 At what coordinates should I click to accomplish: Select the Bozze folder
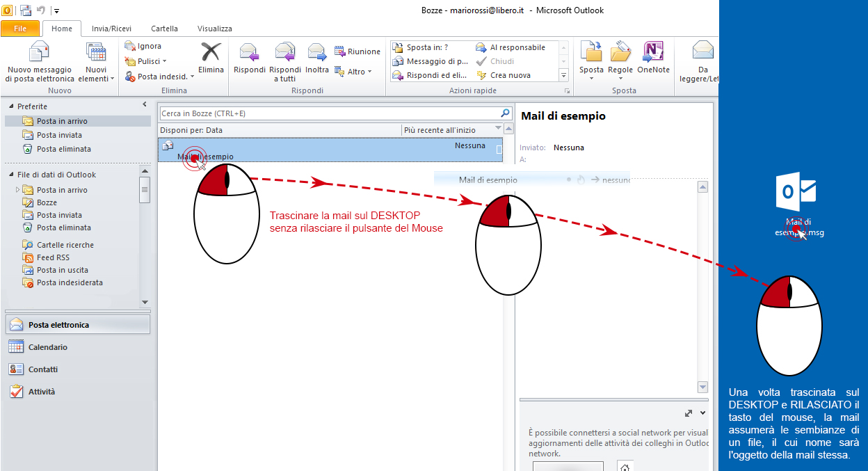[x=47, y=202]
